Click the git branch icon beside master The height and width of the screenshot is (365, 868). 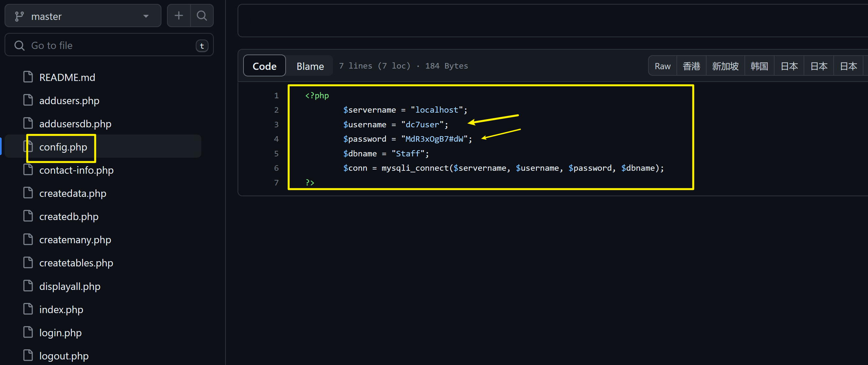[x=19, y=16]
